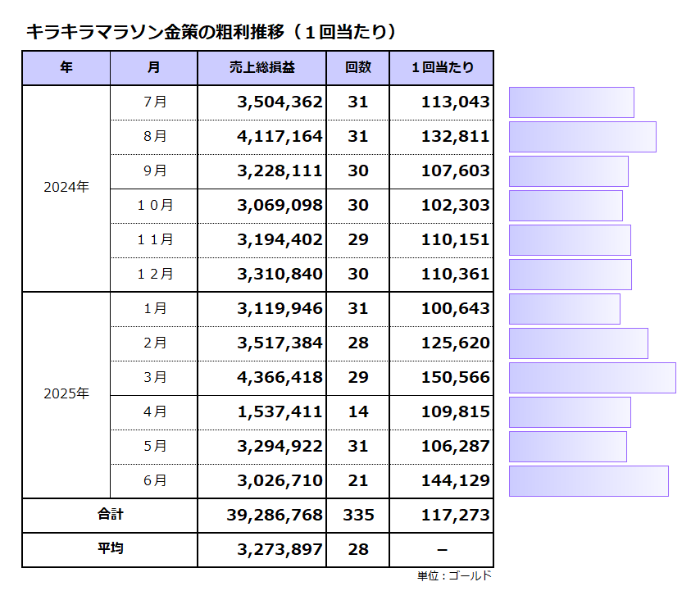The width and height of the screenshot is (700, 600).
Task: Click the 合計 row label
Action: (110, 516)
